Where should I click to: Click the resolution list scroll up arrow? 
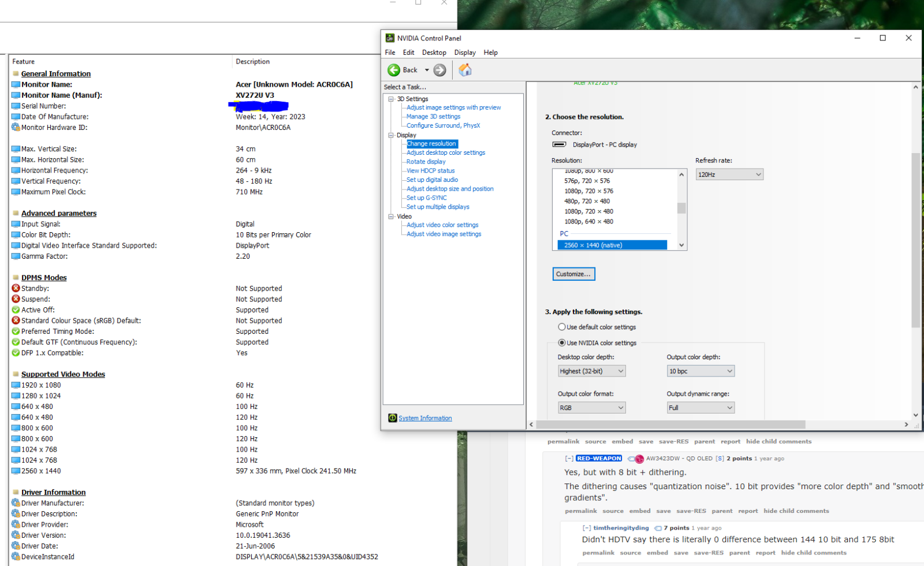681,174
